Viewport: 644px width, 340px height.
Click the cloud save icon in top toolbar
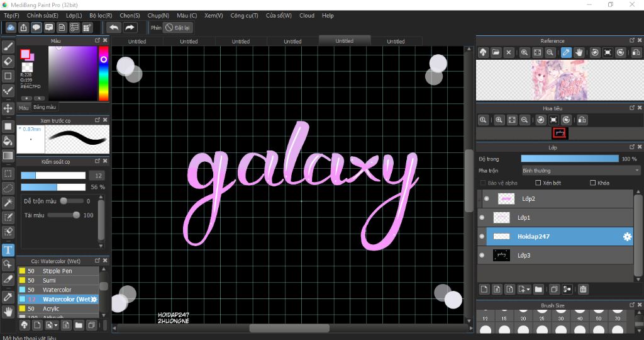coord(11,28)
